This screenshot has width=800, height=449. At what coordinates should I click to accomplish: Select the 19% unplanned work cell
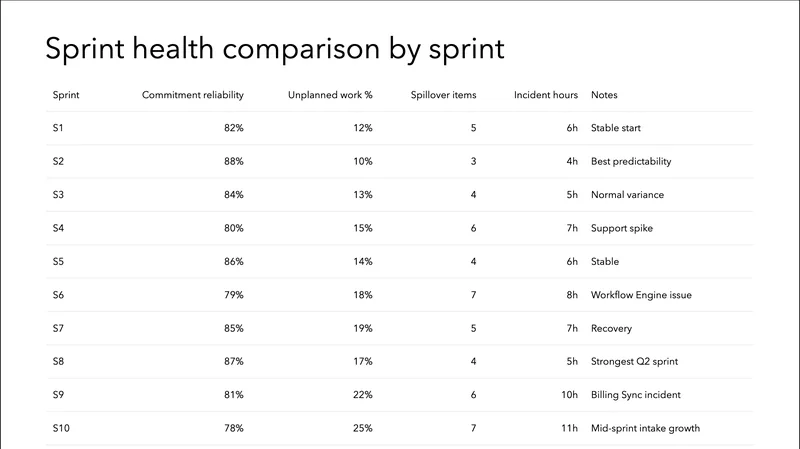tap(362, 328)
